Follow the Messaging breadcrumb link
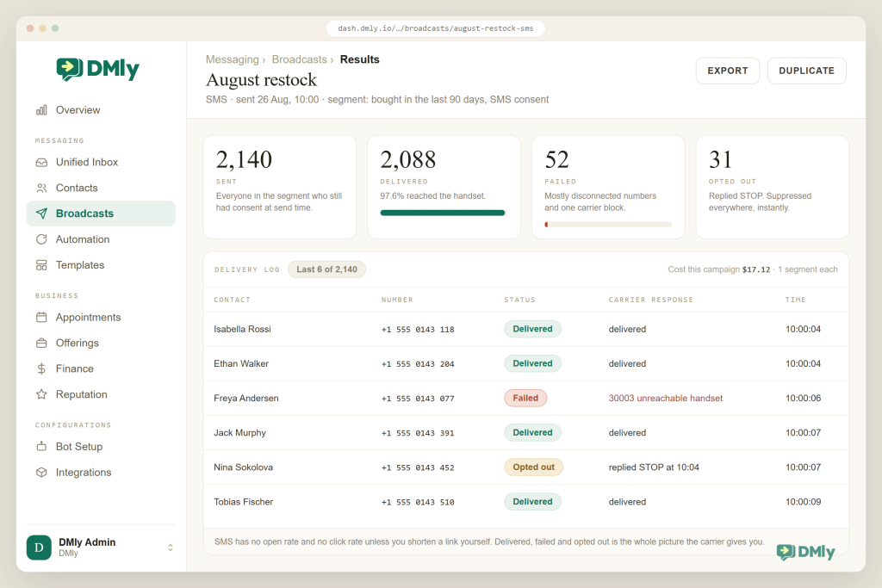Viewport: 882px width, 588px height. (233, 59)
